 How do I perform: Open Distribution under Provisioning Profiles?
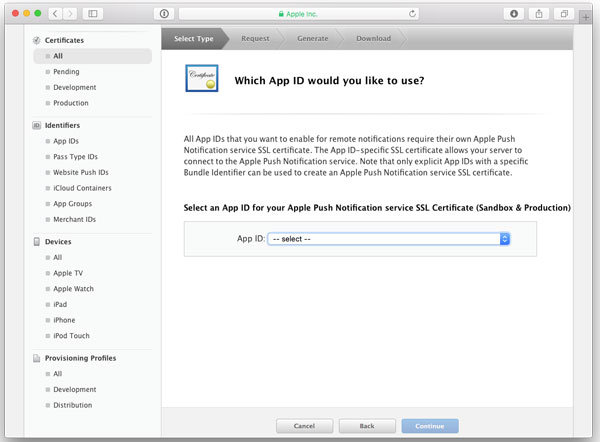click(74, 405)
